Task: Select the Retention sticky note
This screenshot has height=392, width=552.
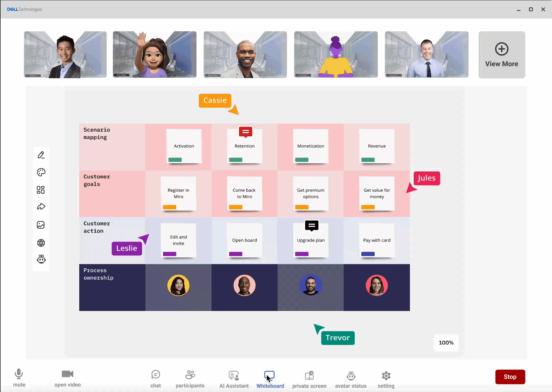Action: (x=245, y=146)
